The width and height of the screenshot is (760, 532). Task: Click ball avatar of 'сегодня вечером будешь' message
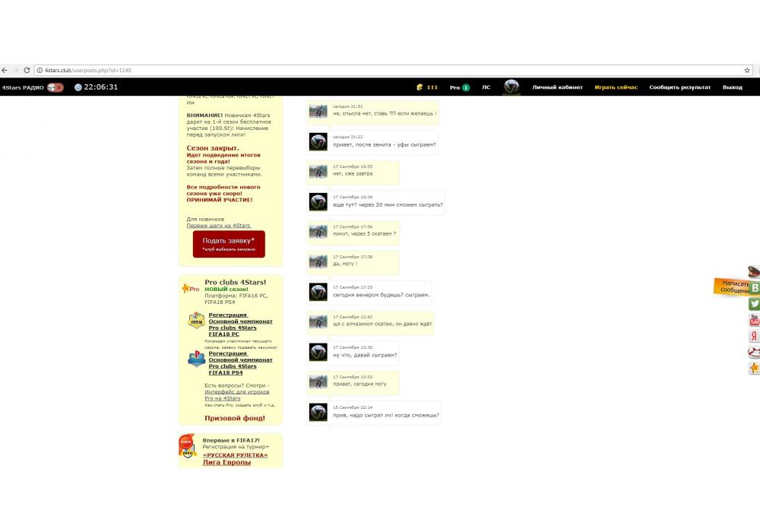[318, 292]
